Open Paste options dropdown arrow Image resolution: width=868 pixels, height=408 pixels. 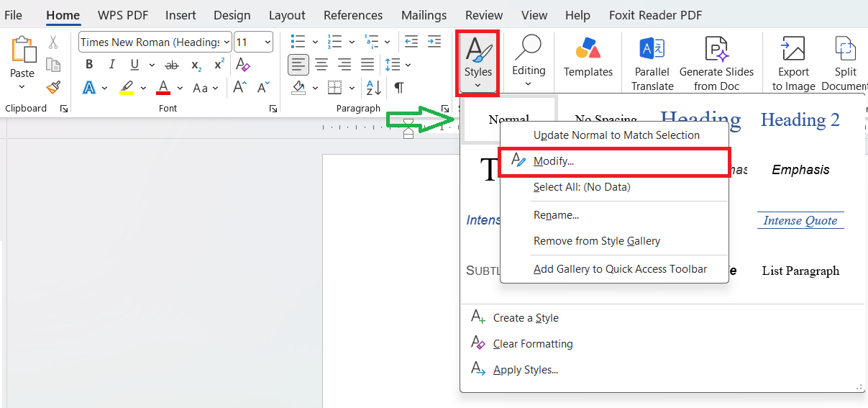coord(22,87)
